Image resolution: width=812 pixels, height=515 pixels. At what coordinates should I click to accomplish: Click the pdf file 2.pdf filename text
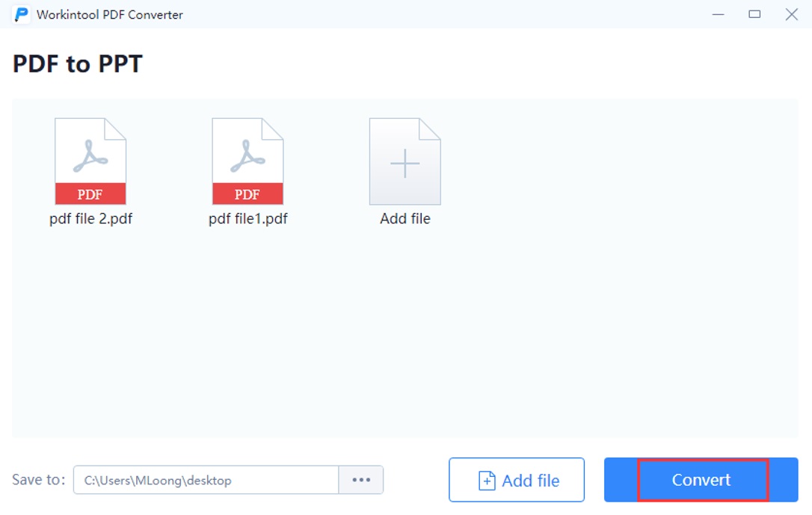tap(90, 219)
